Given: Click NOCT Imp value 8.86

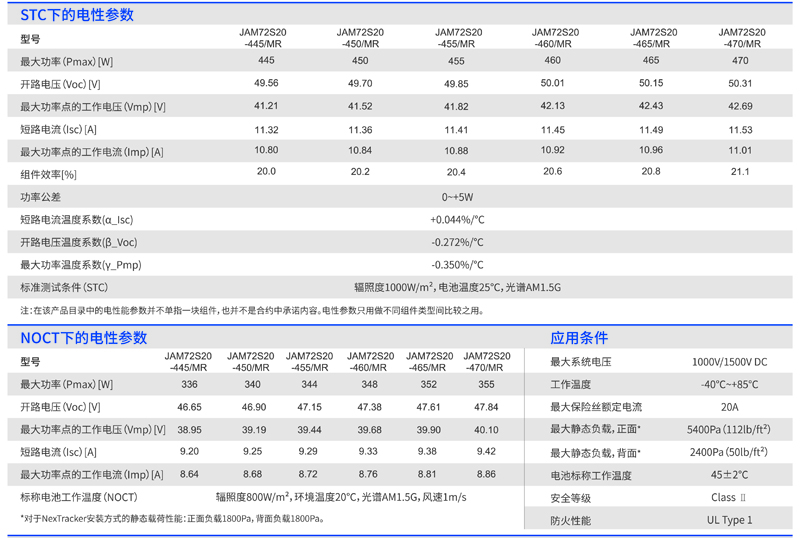Looking at the screenshot, I should (x=486, y=474).
